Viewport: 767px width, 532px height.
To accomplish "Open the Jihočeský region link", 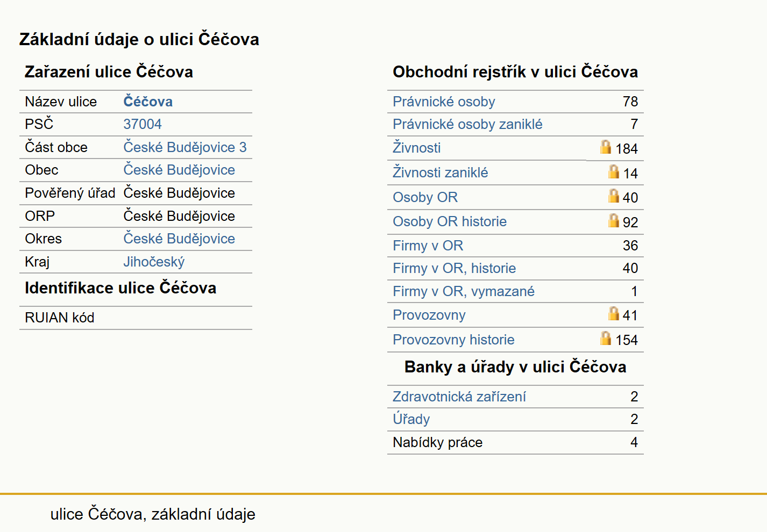I will tap(154, 262).
